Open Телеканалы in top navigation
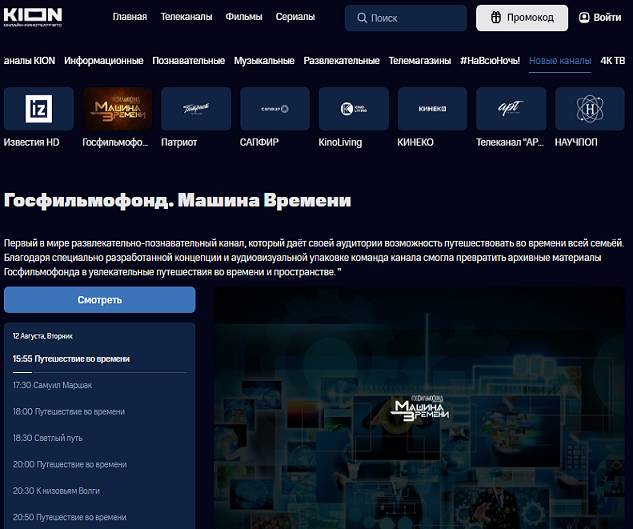The image size is (633, 529). click(186, 17)
